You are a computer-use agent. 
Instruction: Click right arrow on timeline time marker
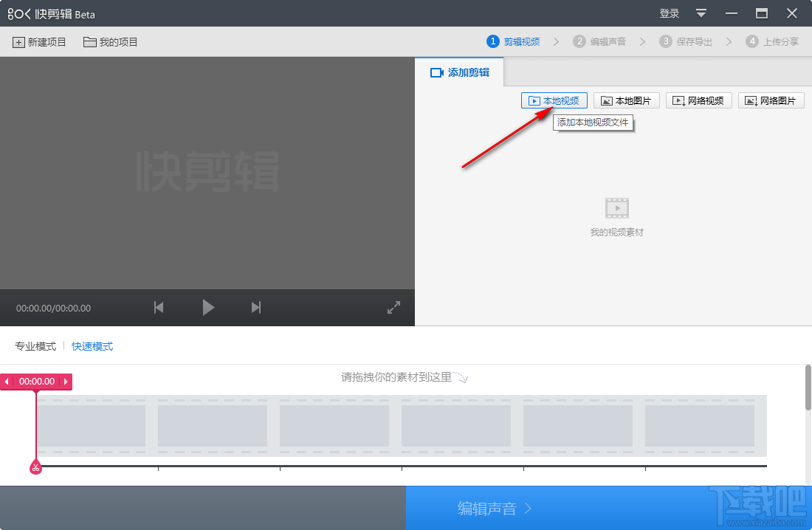[x=66, y=382]
